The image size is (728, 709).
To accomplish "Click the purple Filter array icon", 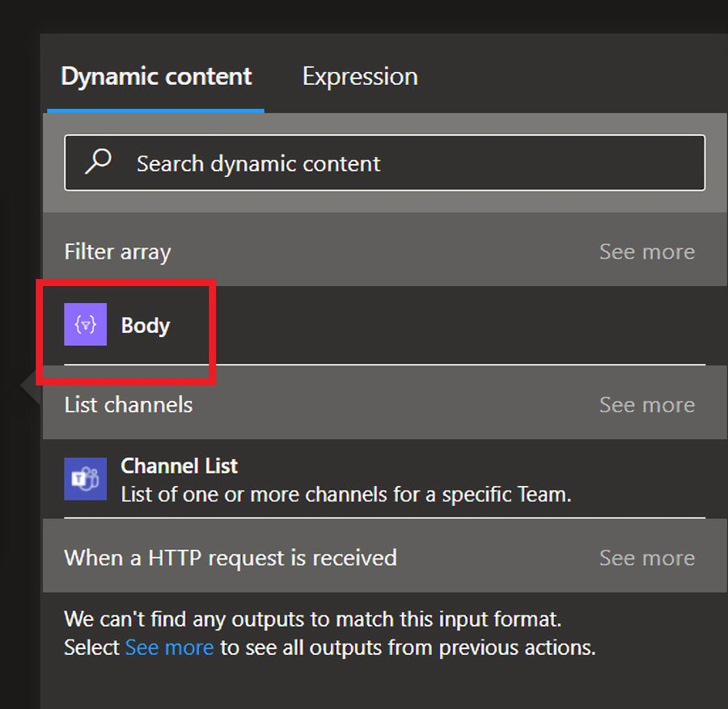I will (86, 325).
